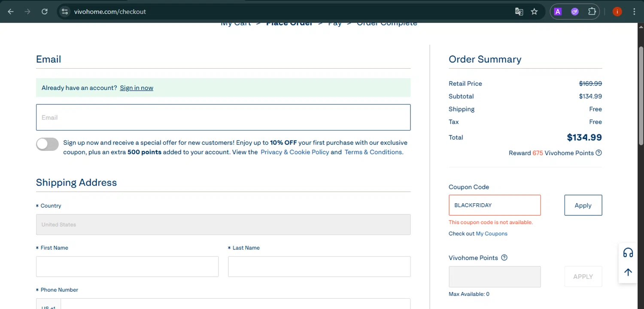
Task: Click the Last Name field
Action: (319, 266)
